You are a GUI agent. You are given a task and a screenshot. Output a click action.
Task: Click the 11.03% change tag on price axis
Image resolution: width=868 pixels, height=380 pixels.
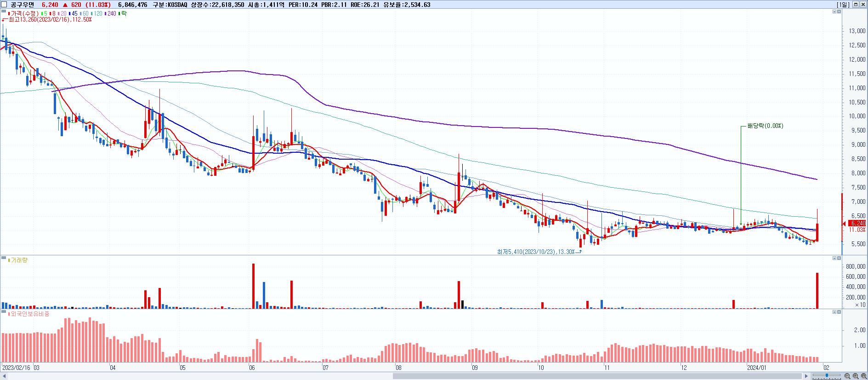coord(857,229)
